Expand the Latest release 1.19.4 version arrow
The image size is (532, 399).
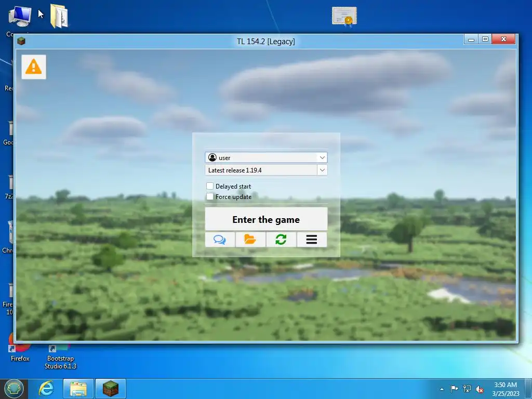pos(322,170)
